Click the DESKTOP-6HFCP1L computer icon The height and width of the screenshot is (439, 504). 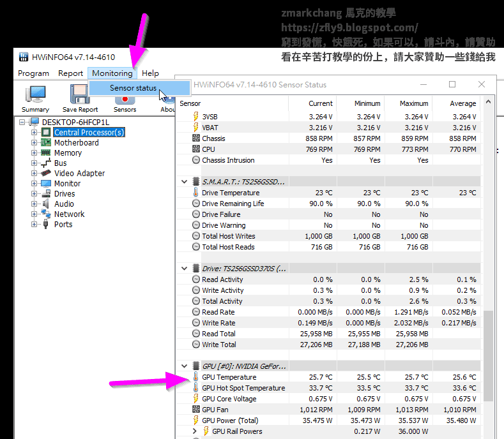34,122
